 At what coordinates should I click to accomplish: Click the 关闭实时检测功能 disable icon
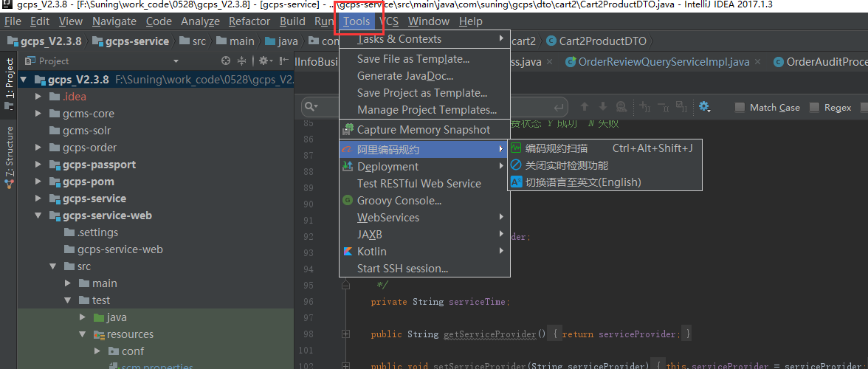(516, 165)
